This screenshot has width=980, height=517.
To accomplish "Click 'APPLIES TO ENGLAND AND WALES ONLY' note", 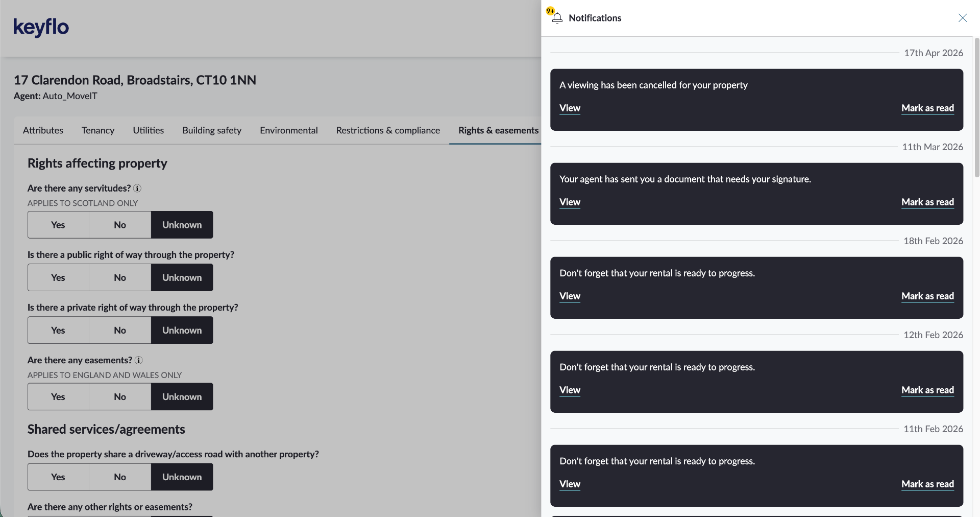I will click(x=105, y=375).
